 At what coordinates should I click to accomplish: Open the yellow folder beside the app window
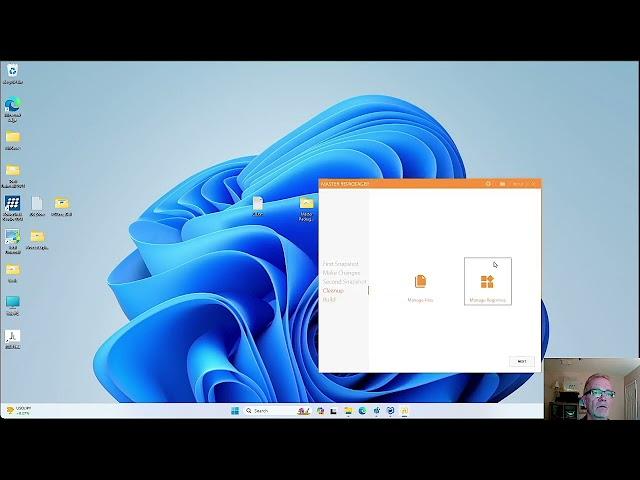pos(306,204)
